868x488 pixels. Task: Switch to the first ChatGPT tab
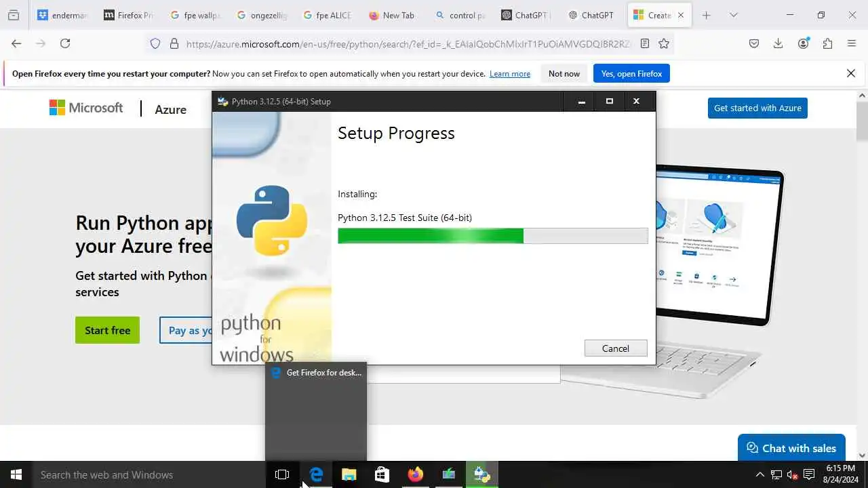tap(527, 15)
